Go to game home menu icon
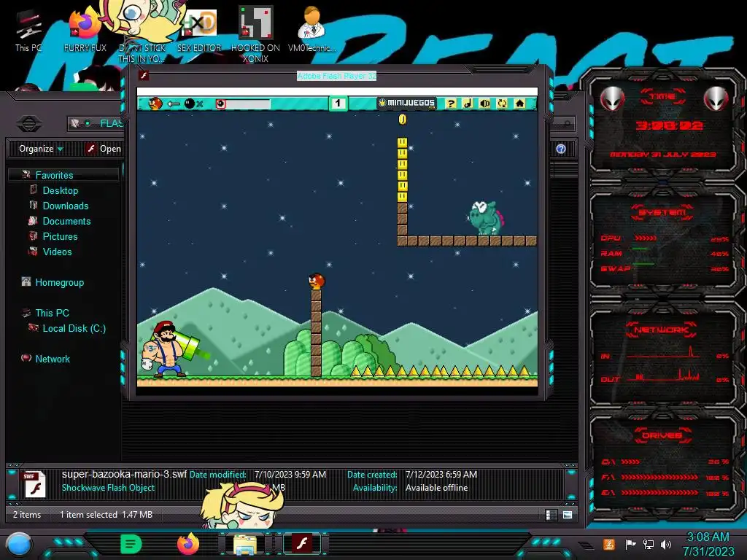This screenshot has height=560, width=747. (519, 104)
